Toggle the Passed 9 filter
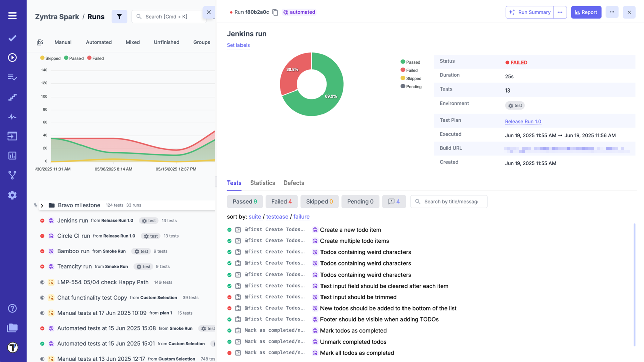The image size is (644, 362). pyautogui.click(x=245, y=202)
